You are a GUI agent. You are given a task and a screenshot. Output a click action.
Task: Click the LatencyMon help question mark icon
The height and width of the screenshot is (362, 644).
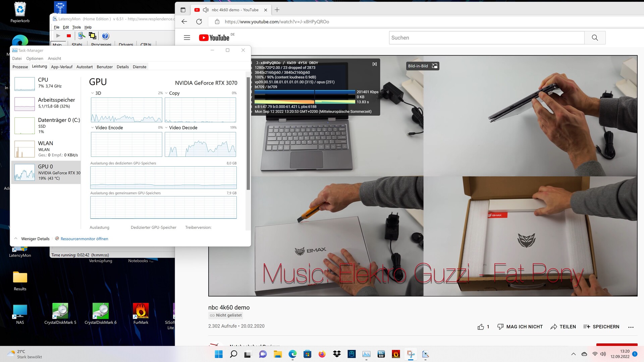pos(105,36)
